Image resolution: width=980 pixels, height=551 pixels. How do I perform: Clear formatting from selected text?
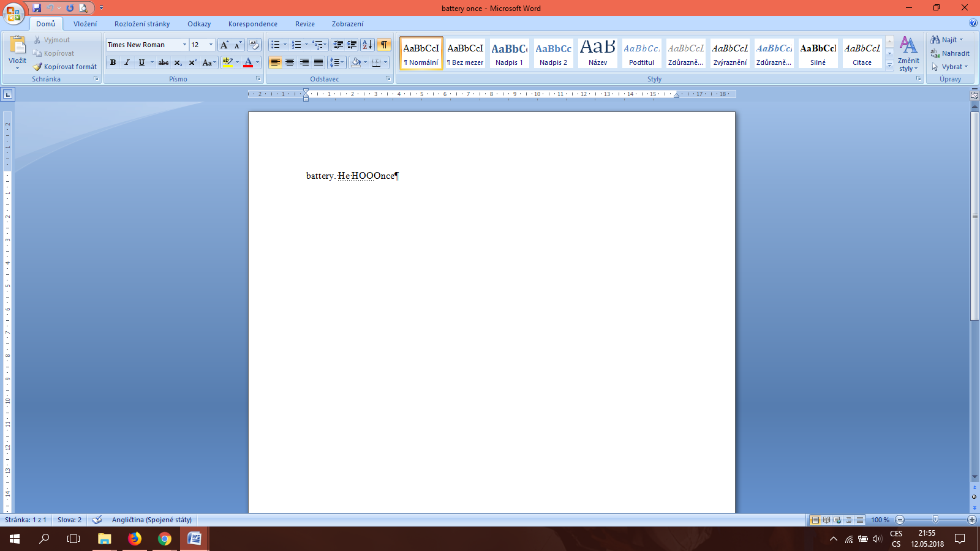pos(254,45)
